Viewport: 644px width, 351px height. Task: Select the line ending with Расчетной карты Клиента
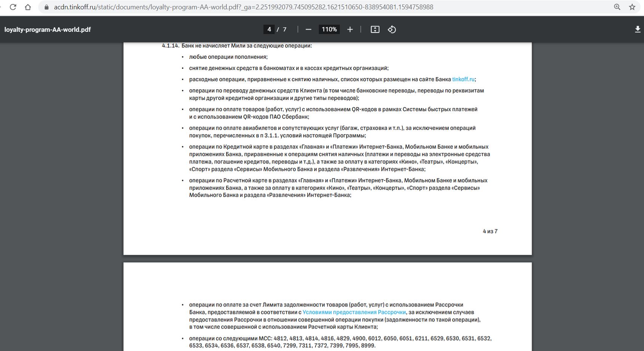click(x=283, y=327)
